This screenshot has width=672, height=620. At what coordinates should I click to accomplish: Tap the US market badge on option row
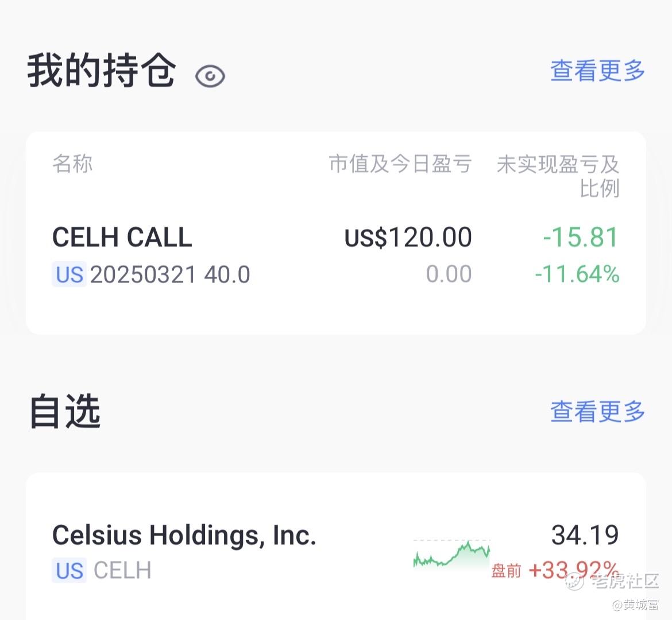(x=69, y=274)
